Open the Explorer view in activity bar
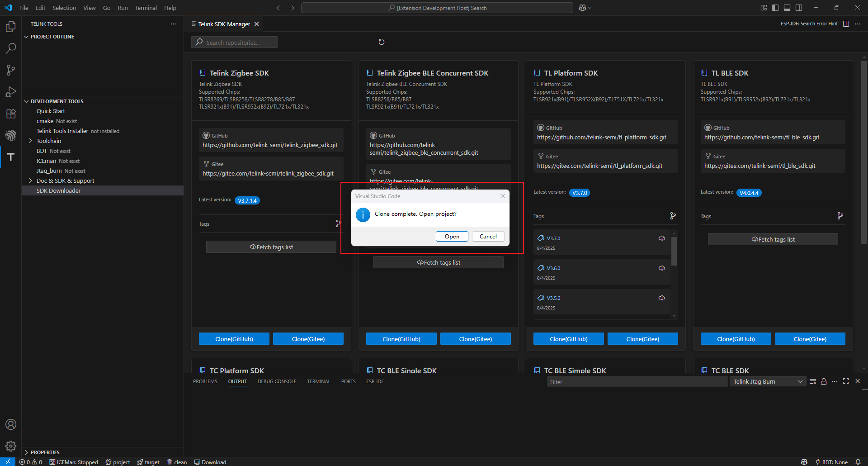The width and height of the screenshot is (868, 466). point(11,27)
